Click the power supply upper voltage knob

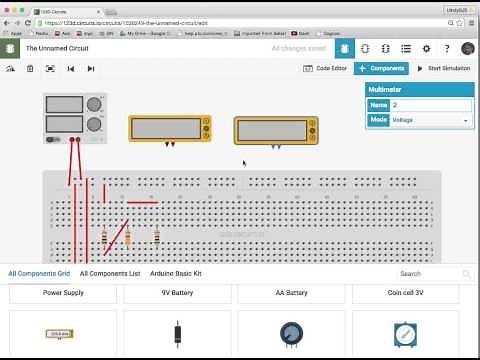[x=94, y=105]
